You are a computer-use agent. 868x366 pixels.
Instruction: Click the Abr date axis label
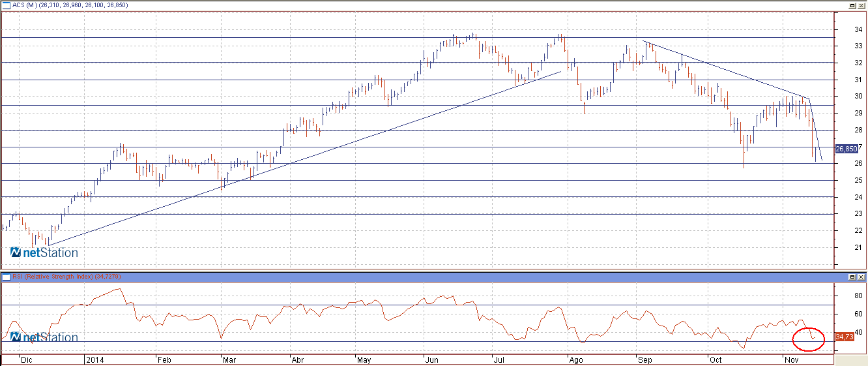(297, 359)
